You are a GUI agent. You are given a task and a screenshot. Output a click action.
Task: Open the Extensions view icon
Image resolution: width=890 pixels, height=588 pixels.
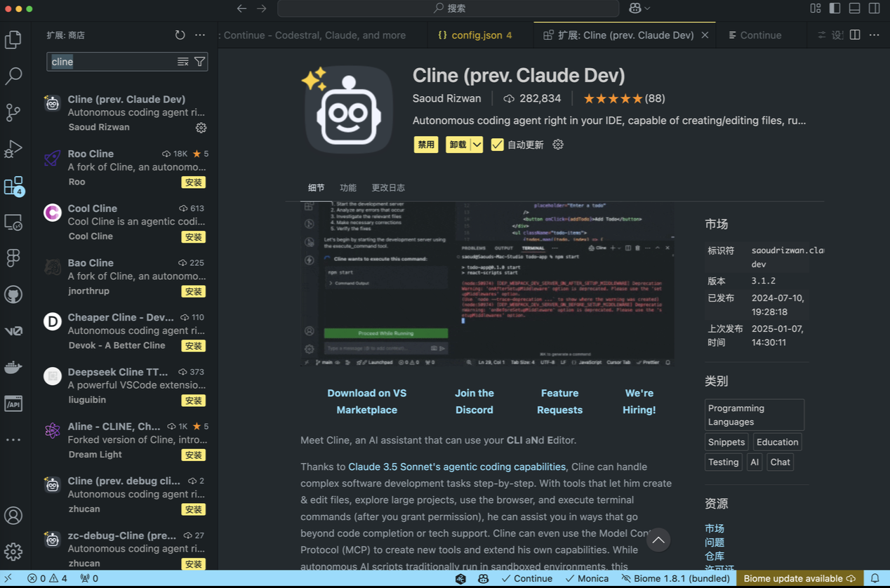point(13,186)
